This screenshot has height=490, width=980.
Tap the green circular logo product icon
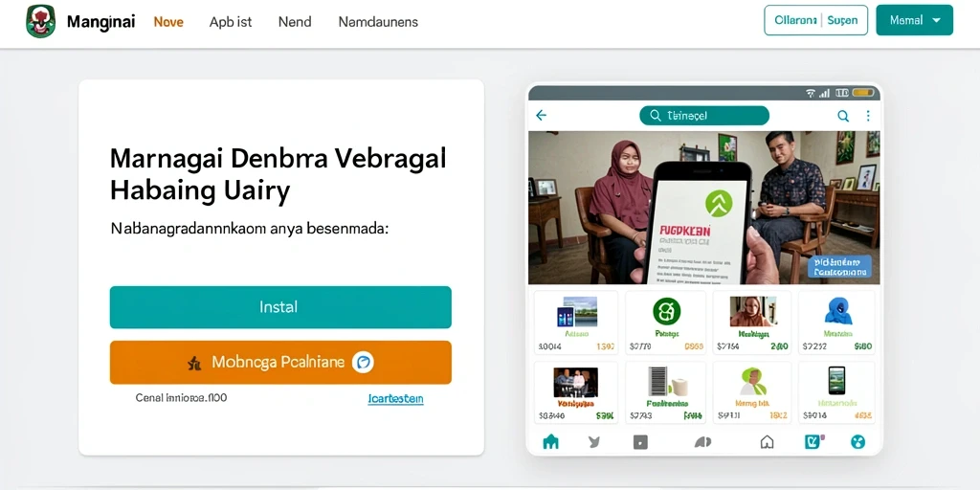(x=666, y=311)
